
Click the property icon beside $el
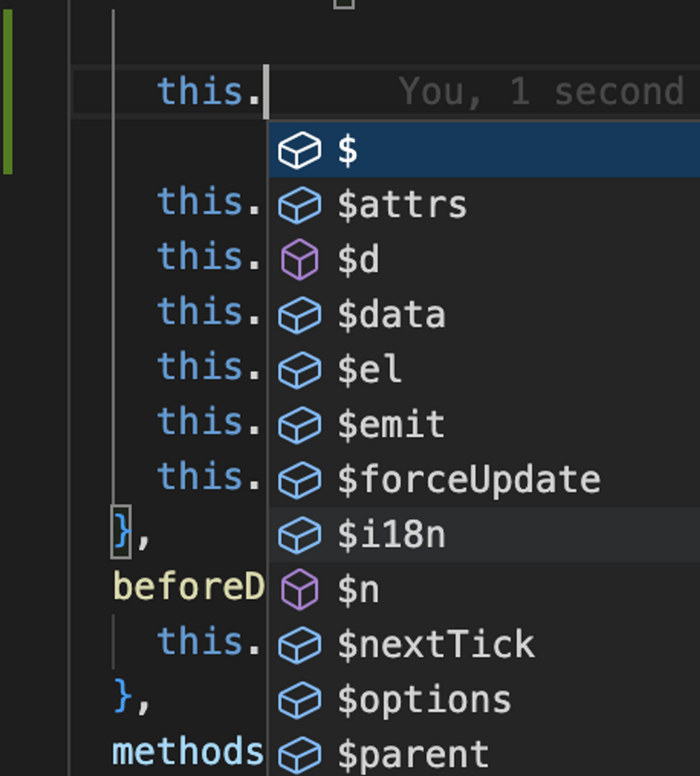pos(300,370)
